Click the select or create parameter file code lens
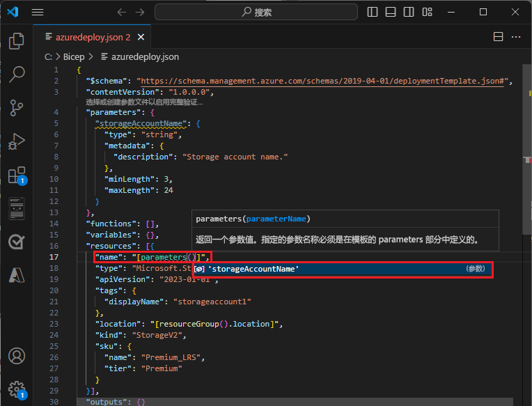Screen dimensions: 532x406 tap(144, 102)
